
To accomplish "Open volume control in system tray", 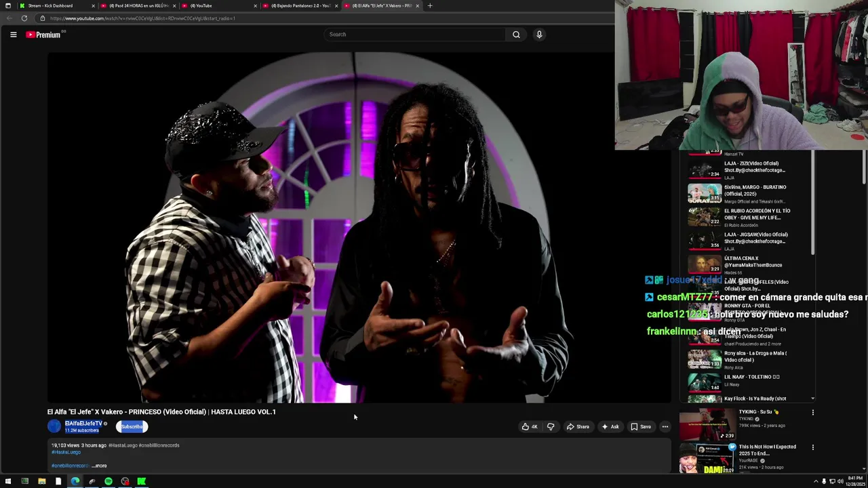I will 840,481.
